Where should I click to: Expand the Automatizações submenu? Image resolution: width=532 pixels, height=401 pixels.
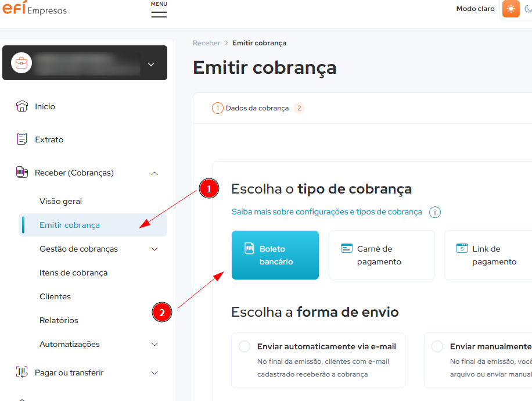click(154, 344)
